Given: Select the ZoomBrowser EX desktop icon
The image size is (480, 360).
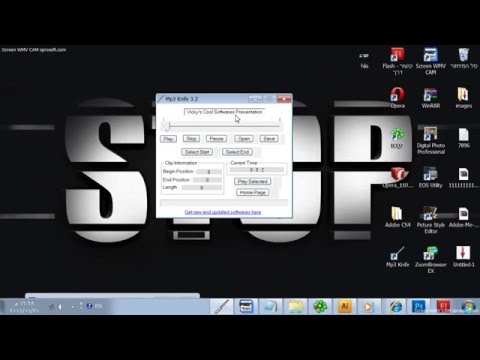Looking at the screenshot, I should 431,260.
